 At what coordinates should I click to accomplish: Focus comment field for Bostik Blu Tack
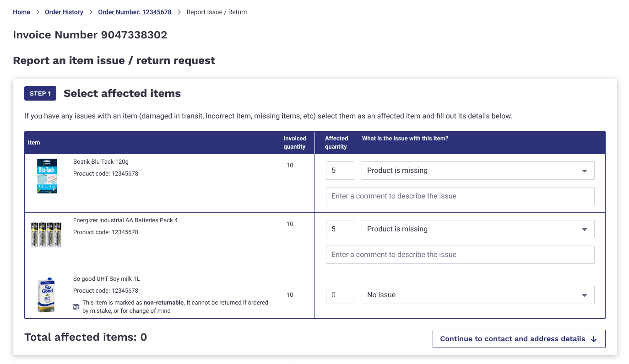click(460, 196)
